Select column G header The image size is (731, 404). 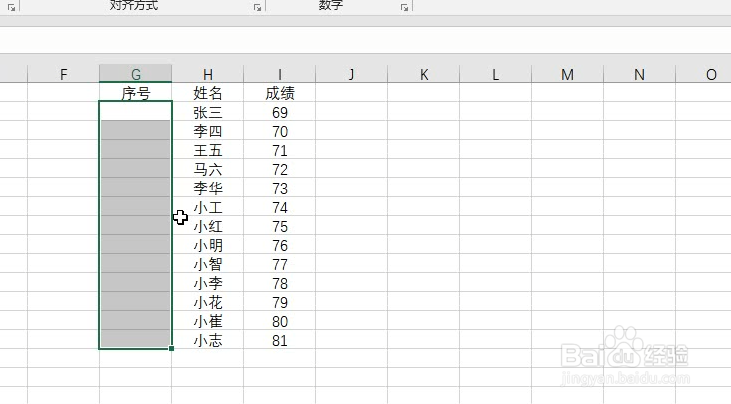(136, 74)
